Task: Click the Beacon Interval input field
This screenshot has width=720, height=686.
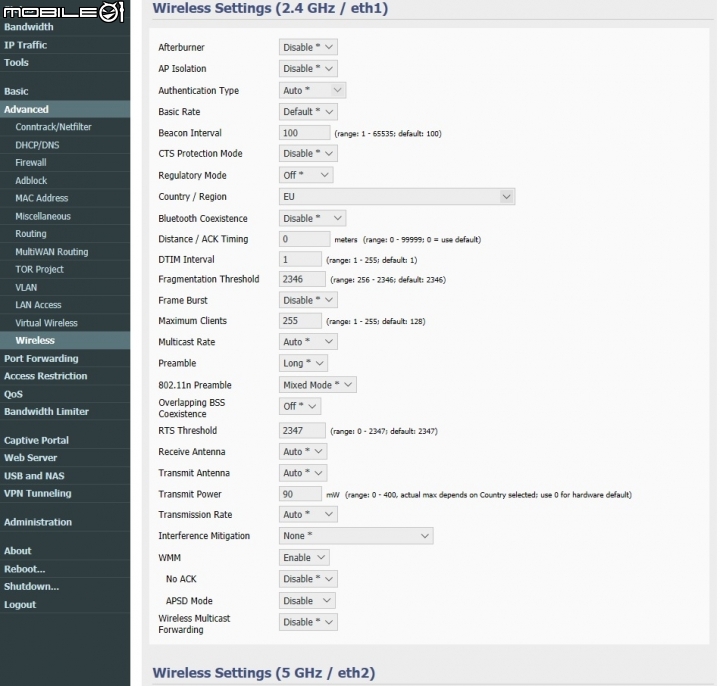Action: pos(304,133)
